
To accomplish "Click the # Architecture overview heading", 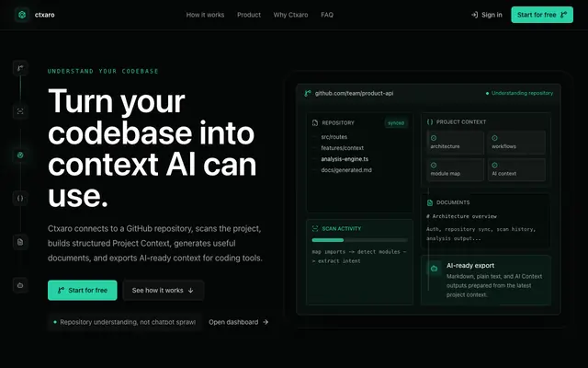I will pyautogui.click(x=461, y=216).
